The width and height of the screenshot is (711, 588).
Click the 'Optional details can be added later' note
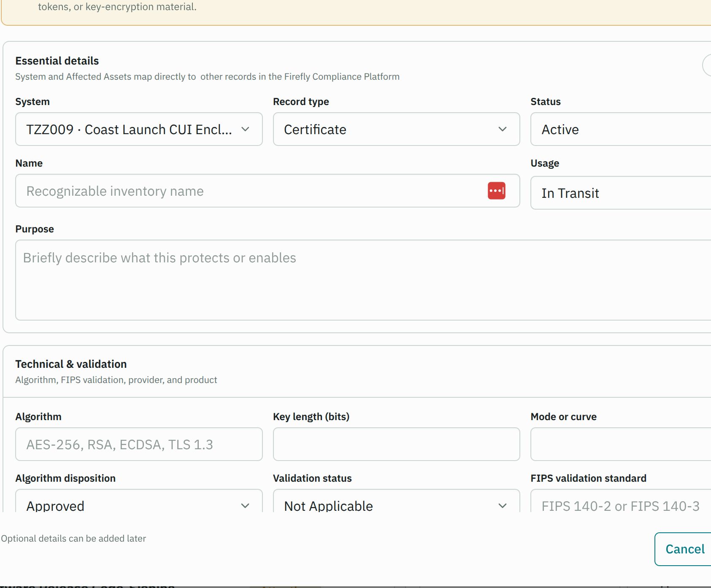[73, 539]
